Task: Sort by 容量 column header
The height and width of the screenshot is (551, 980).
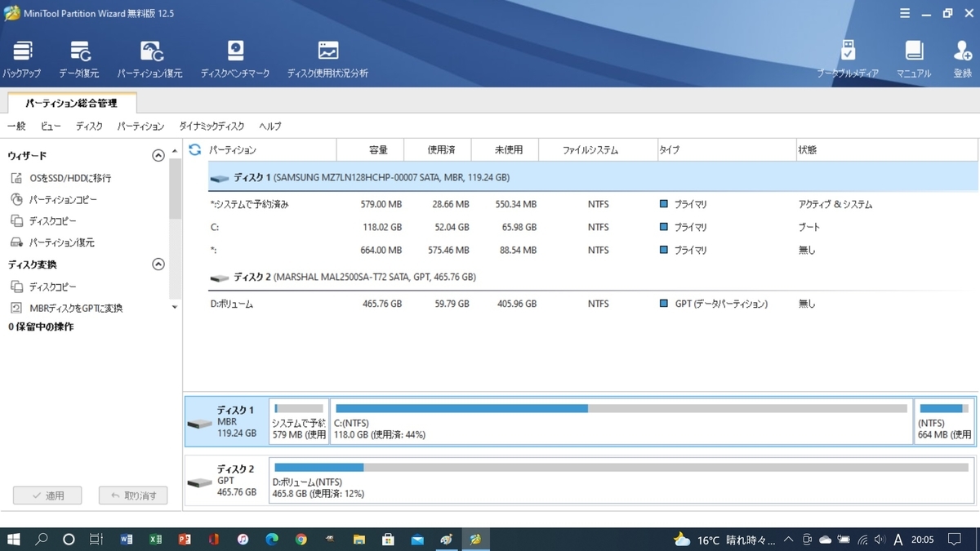Action: [x=371, y=150]
